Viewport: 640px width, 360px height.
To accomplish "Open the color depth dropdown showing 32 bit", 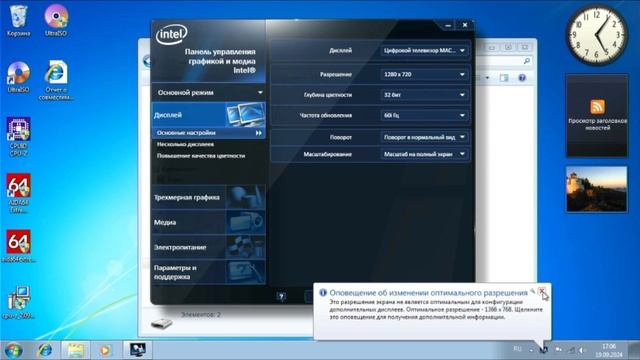I will click(x=424, y=95).
